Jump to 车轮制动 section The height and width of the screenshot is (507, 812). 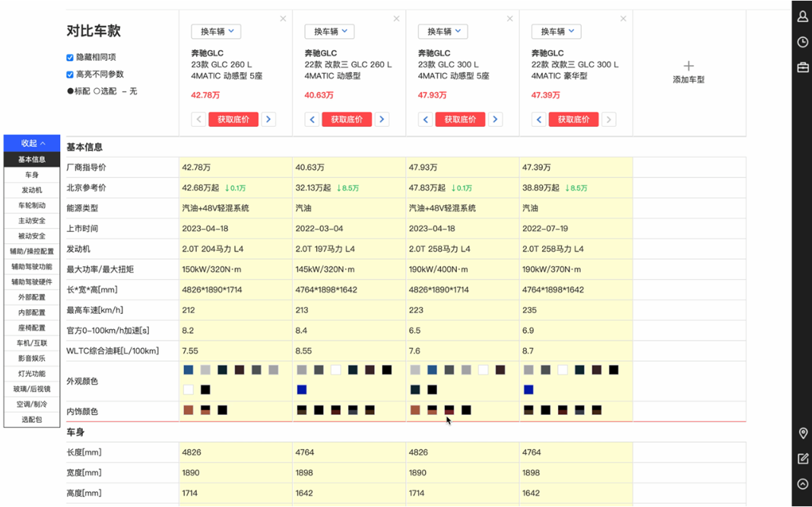tap(32, 205)
